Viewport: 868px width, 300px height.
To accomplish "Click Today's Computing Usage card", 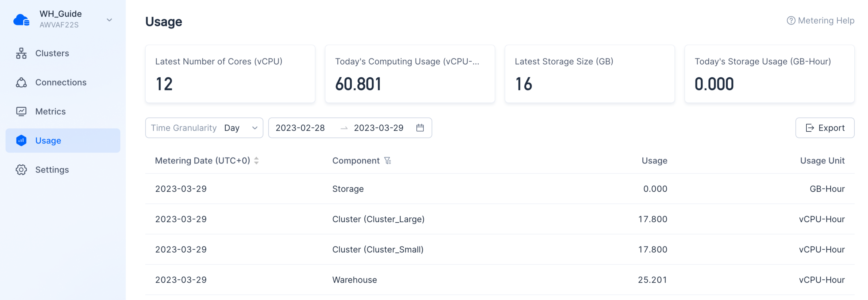I will click(410, 74).
